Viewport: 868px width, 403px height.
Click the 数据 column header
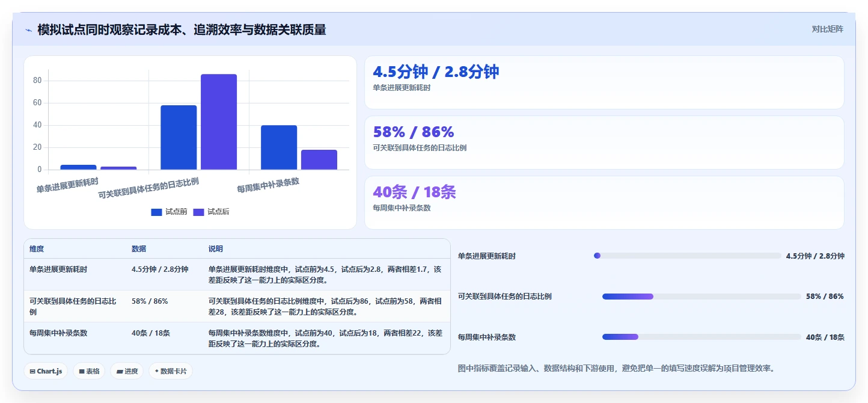pyautogui.click(x=139, y=249)
